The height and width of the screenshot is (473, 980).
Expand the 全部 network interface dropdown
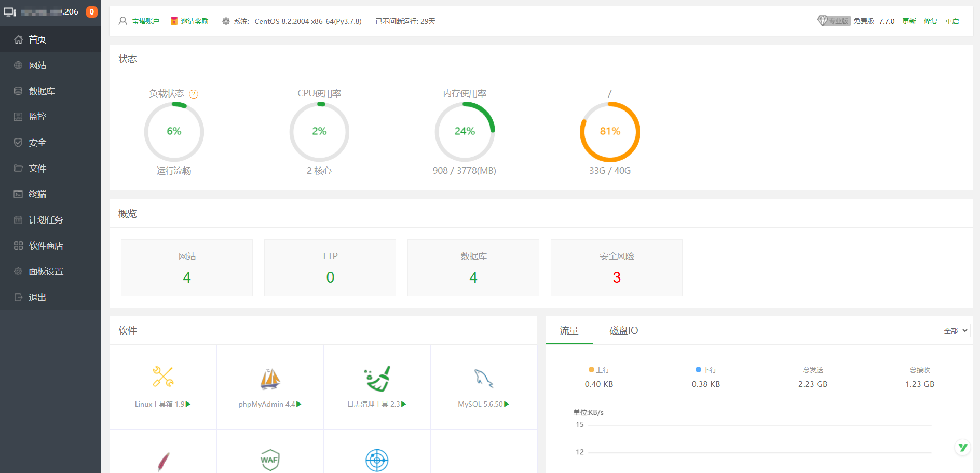point(955,330)
